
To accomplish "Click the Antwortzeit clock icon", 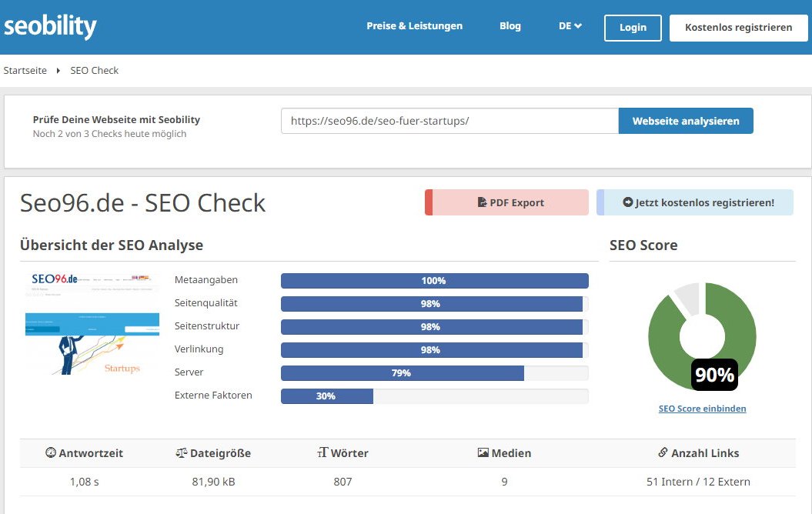I will coord(51,453).
